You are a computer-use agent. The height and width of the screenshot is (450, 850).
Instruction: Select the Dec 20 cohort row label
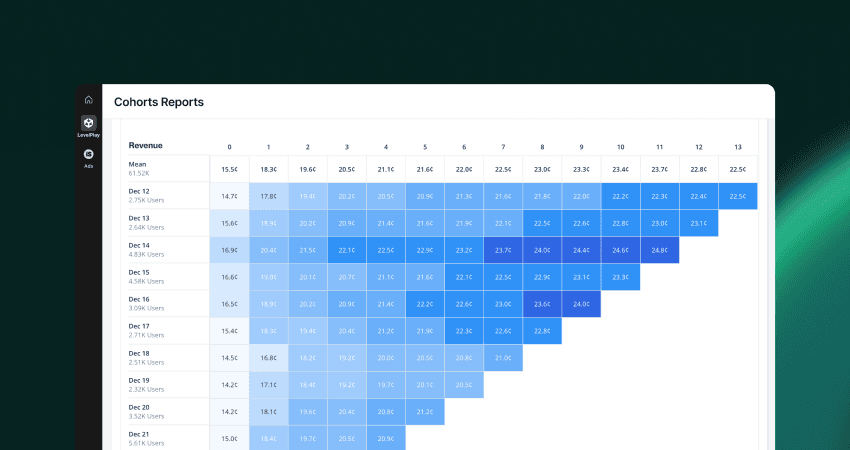[x=139, y=407]
